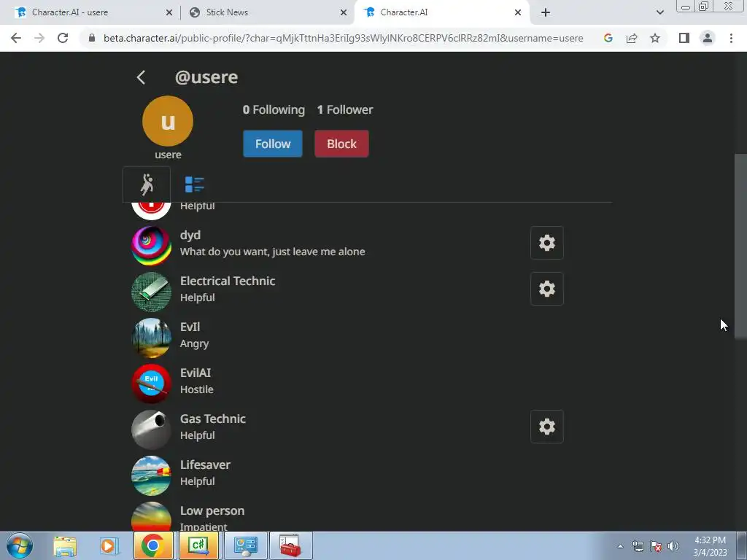
Task: Follow the usere profile
Action: pos(273,144)
